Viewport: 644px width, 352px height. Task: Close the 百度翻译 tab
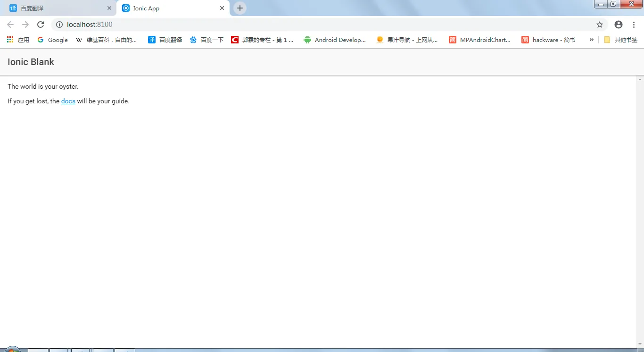point(109,8)
